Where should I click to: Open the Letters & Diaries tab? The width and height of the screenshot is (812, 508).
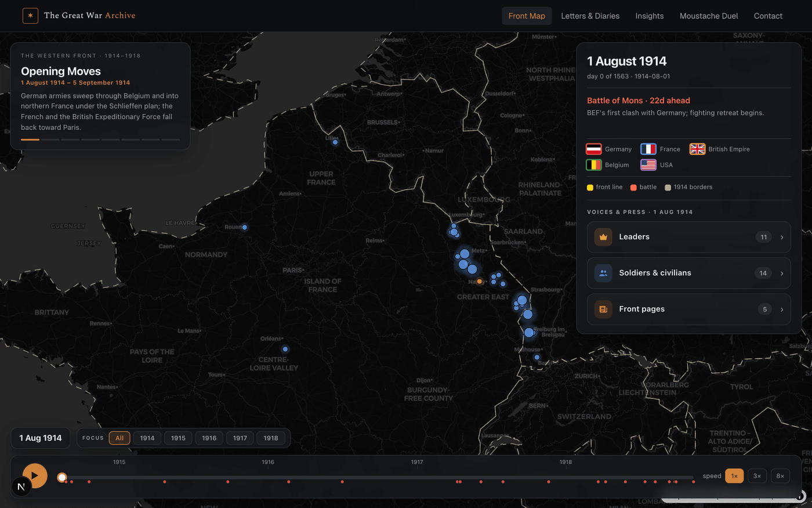pos(590,16)
